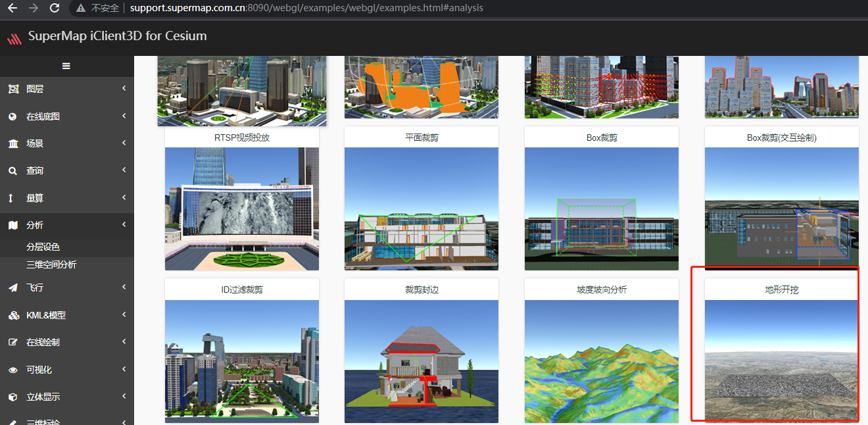Screen dimensions: 868x425
Task: Click the orange buildings thumbnail above 平面裁剪
Action: tap(422, 87)
